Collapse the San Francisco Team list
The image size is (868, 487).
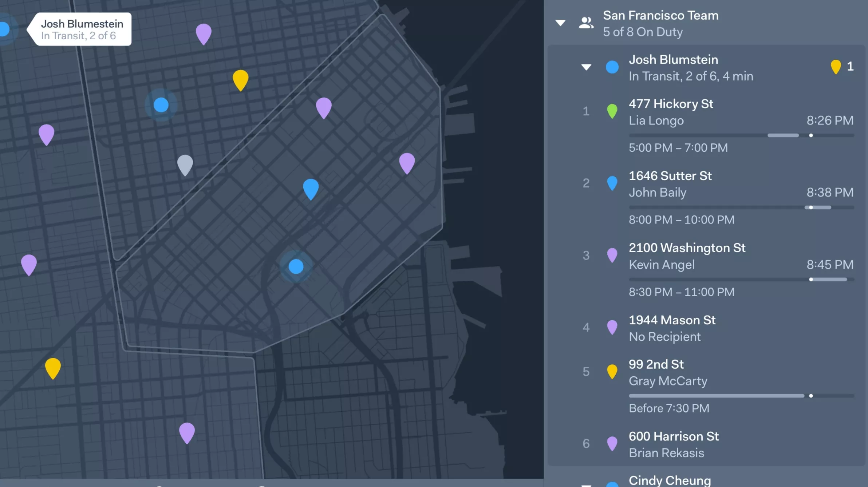(x=560, y=23)
